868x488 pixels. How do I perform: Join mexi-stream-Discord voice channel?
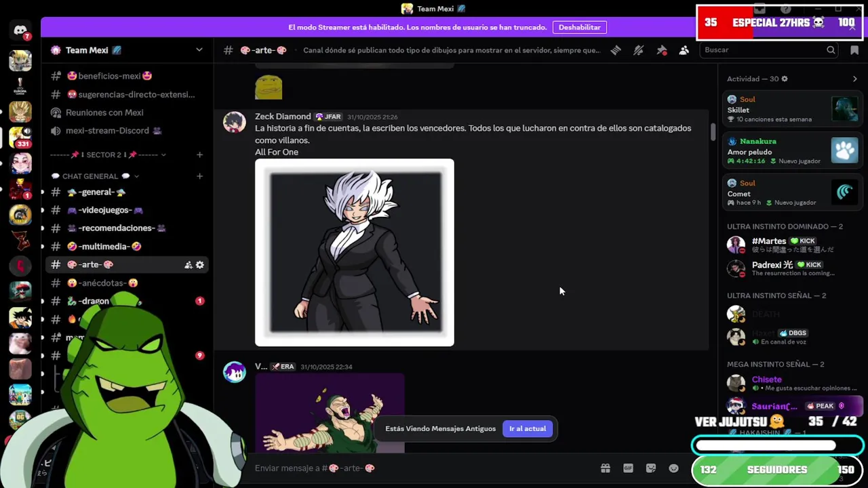(x=127, y=131)
